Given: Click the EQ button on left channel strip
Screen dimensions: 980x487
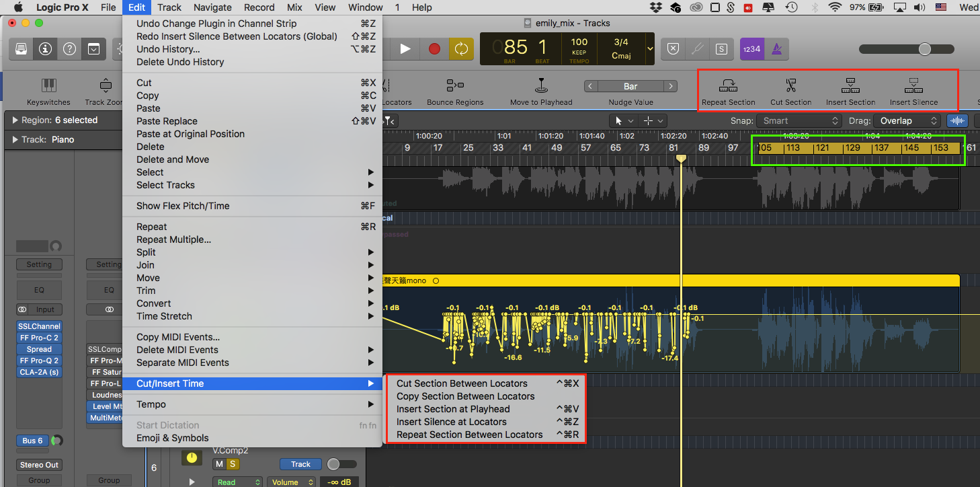Looking at the screenshot, I should [39, 290].
